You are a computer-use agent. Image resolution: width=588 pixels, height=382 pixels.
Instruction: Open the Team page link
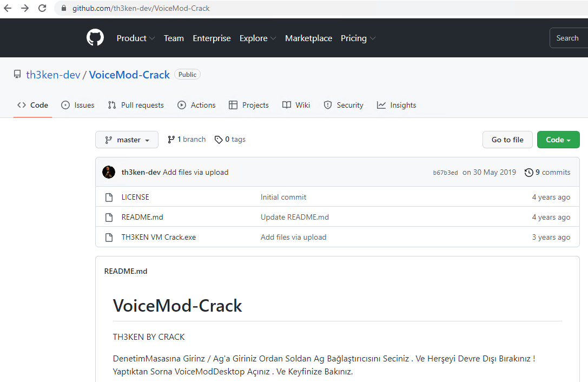[174, 38]
